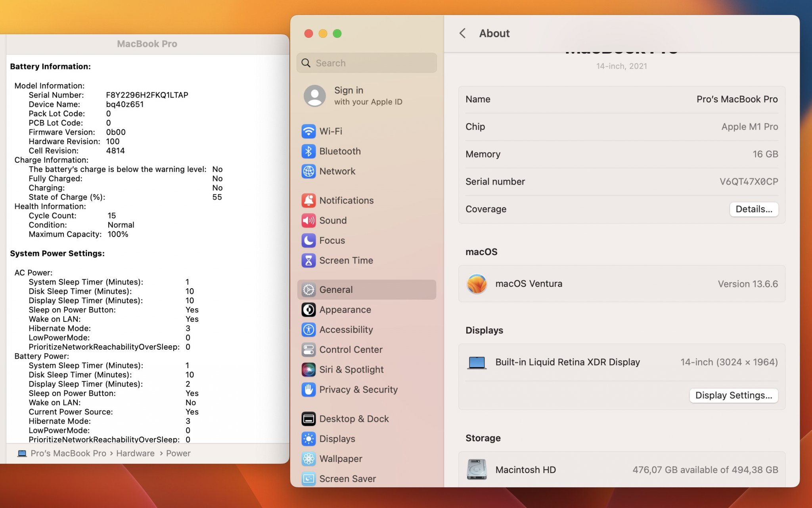Screen dimensions: 812x508
Task: Click Hardware in the path breadcrumb
Action: tap(135, 453)
